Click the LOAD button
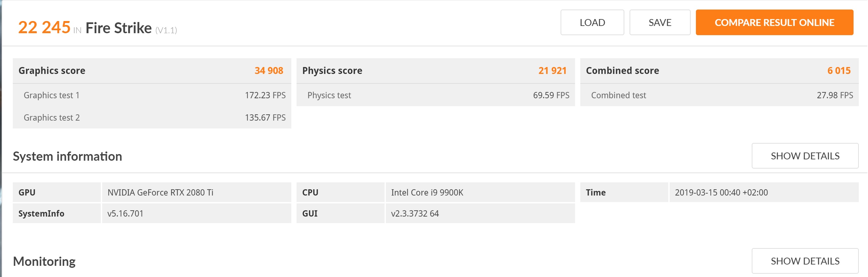The height and width of the screenshot is (277, 868). click(x=592, y=23)
